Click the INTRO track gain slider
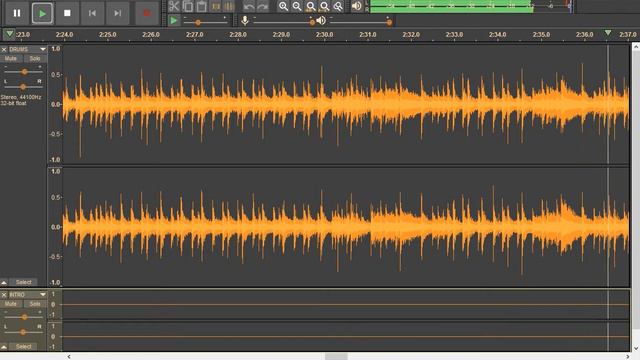 (24, 317)
